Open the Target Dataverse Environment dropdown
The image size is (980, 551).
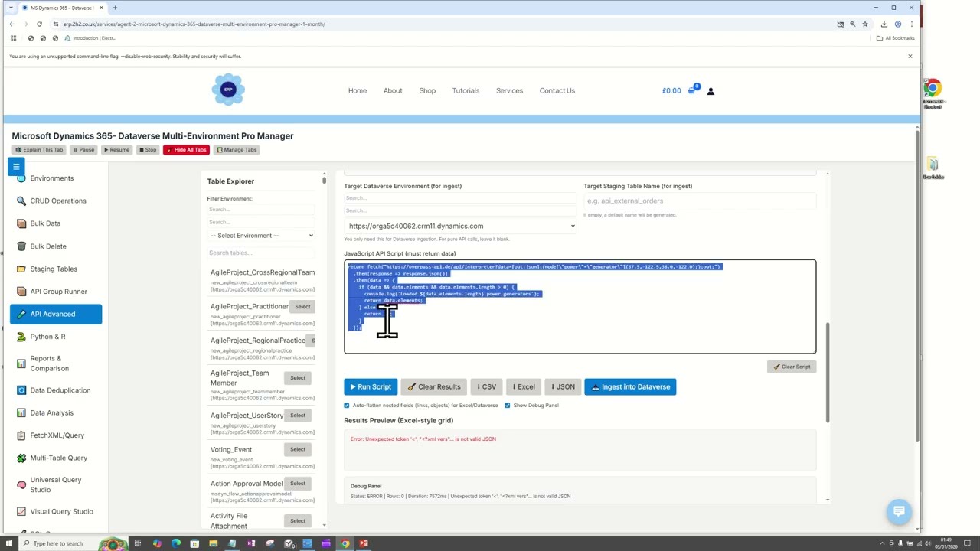pos(461,226)
